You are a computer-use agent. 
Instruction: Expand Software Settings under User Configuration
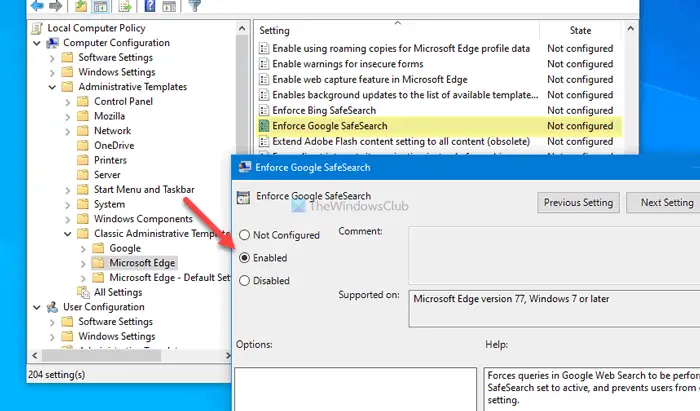[x=52, y=322]
